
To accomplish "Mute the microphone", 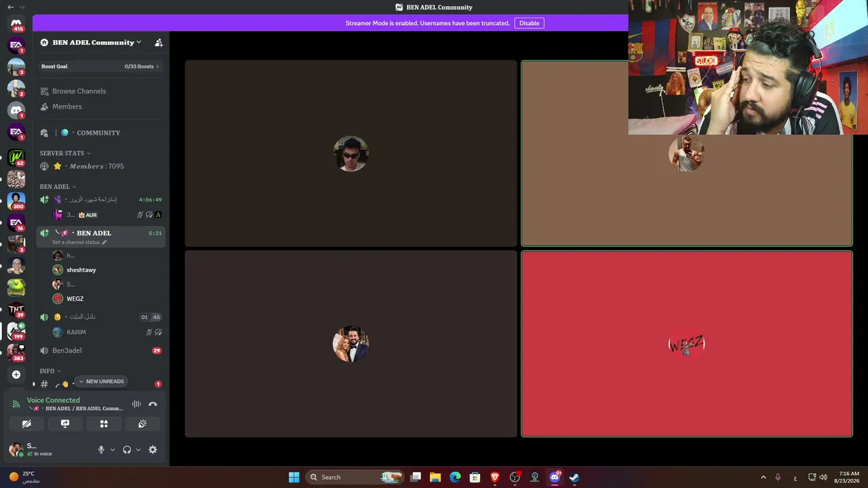I will click(x=101, y=449).
